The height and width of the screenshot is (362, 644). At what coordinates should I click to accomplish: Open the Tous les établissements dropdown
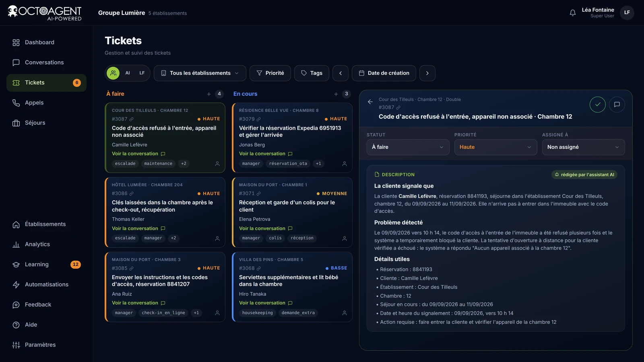point(200,73)
